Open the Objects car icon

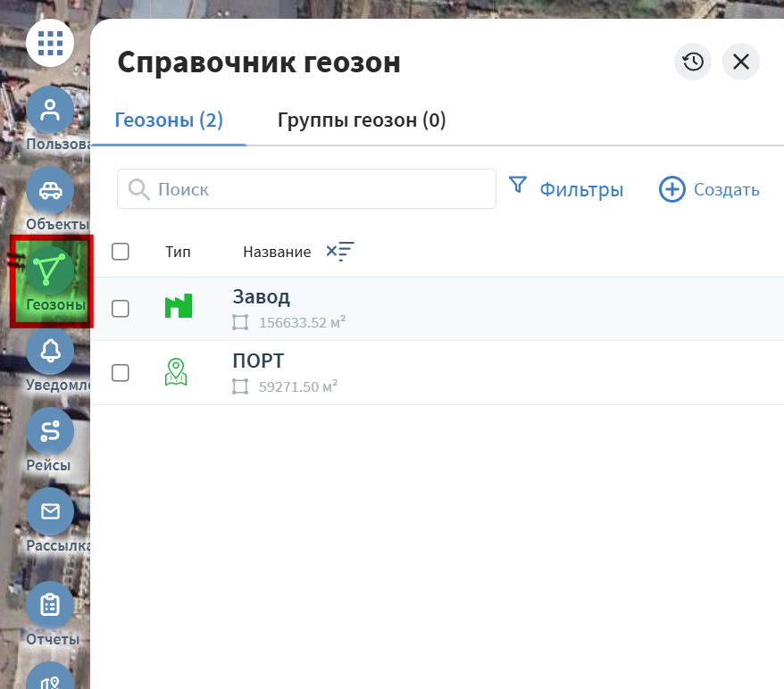point(50,190)
